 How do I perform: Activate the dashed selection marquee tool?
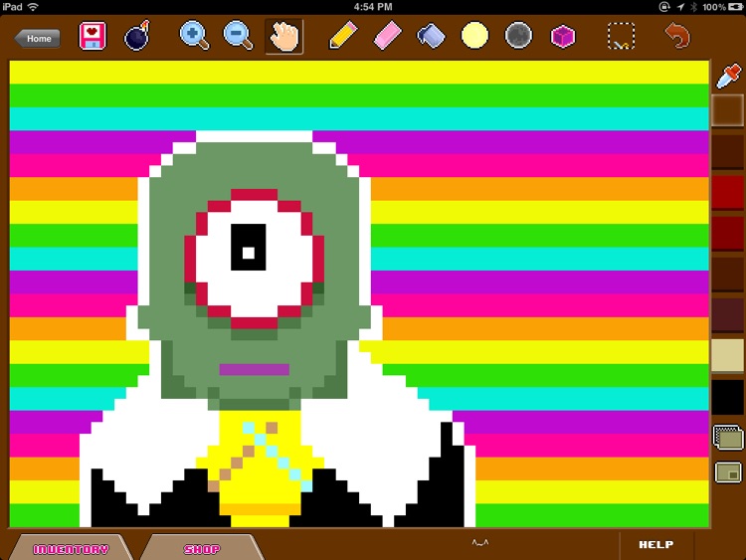(621, 36)
